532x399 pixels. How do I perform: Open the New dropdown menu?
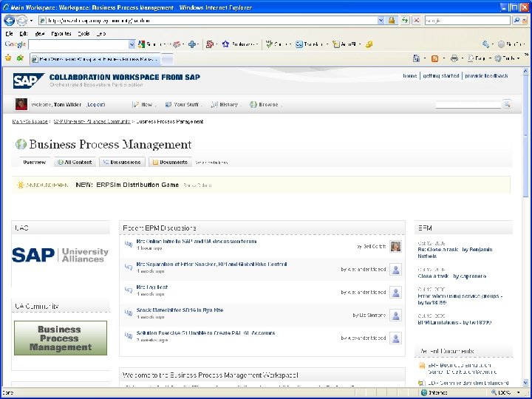pos(144,104)
